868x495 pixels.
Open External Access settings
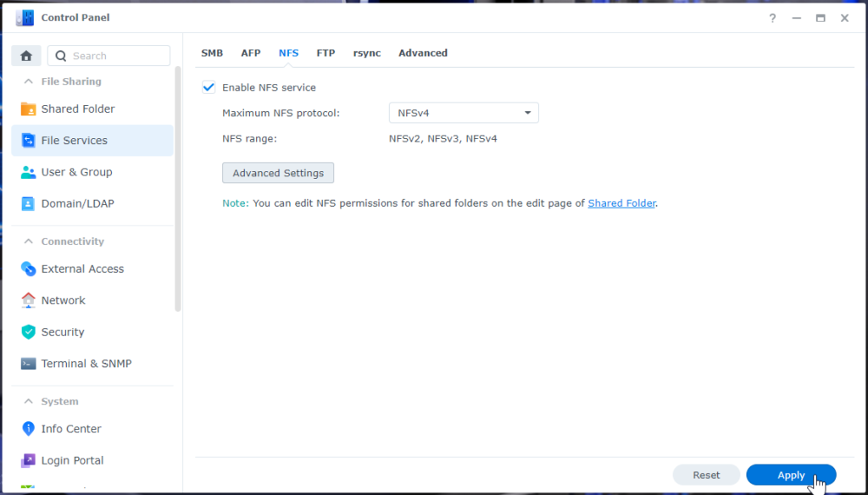28,269
